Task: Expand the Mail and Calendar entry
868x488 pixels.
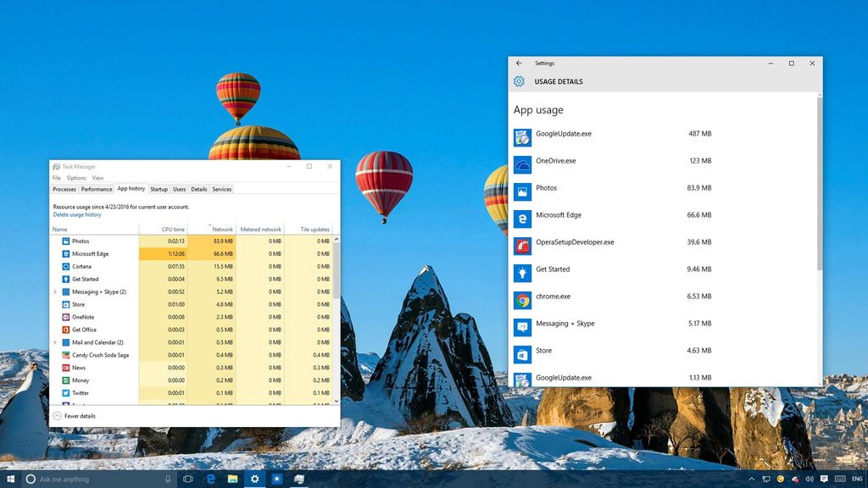Action: (x=54, y=342)
